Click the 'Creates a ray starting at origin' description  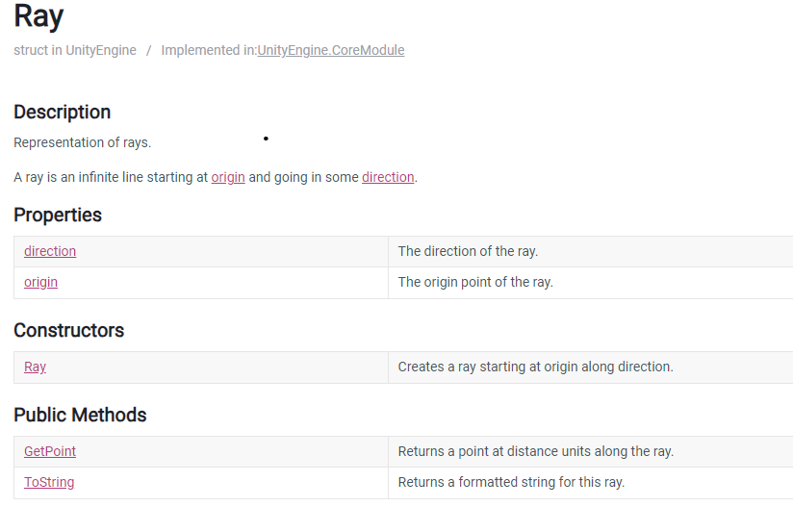(536, 367)
